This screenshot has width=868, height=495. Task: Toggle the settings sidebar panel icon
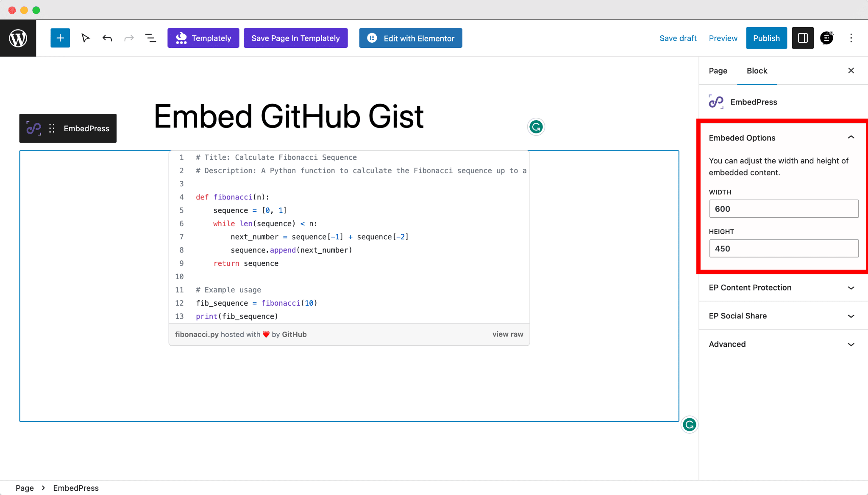coord(803,38)
